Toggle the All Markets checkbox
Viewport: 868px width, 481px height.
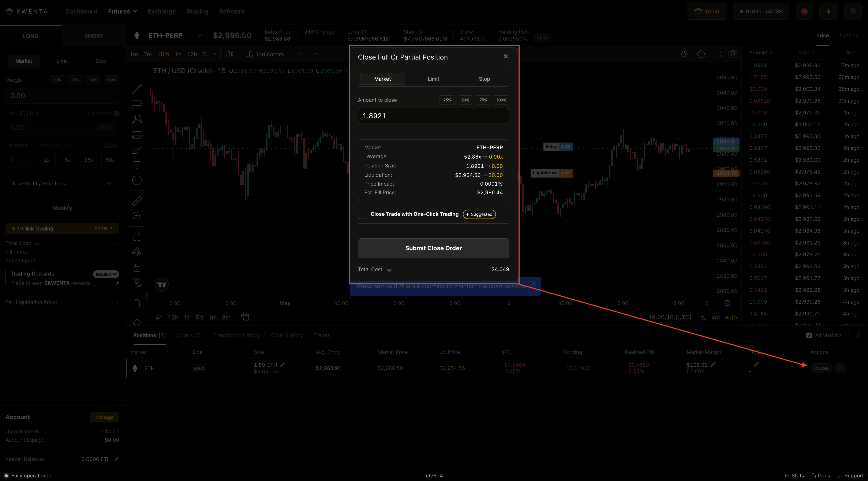809,335
